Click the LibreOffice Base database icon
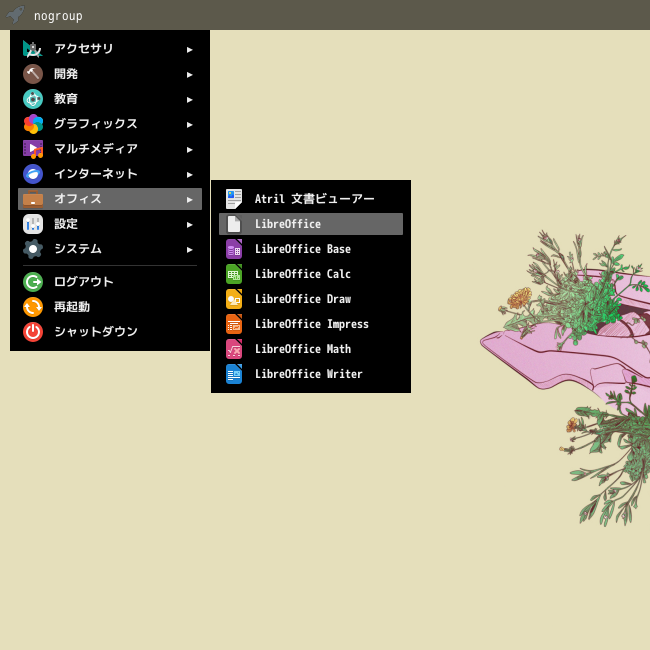The width and height of the screenshot is (650, 650). pyautogui.click(x=234, y=249)
